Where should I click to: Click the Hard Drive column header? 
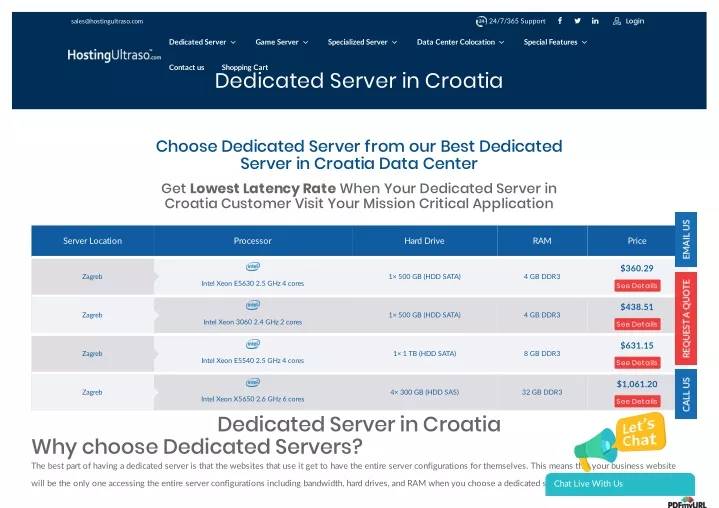point(424,241)
